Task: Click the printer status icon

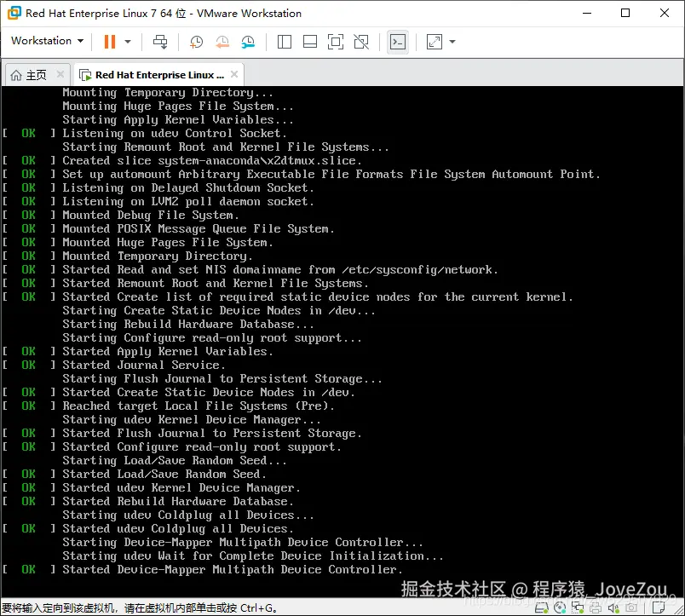Action: pyautogui.click(x=596, y=607)
